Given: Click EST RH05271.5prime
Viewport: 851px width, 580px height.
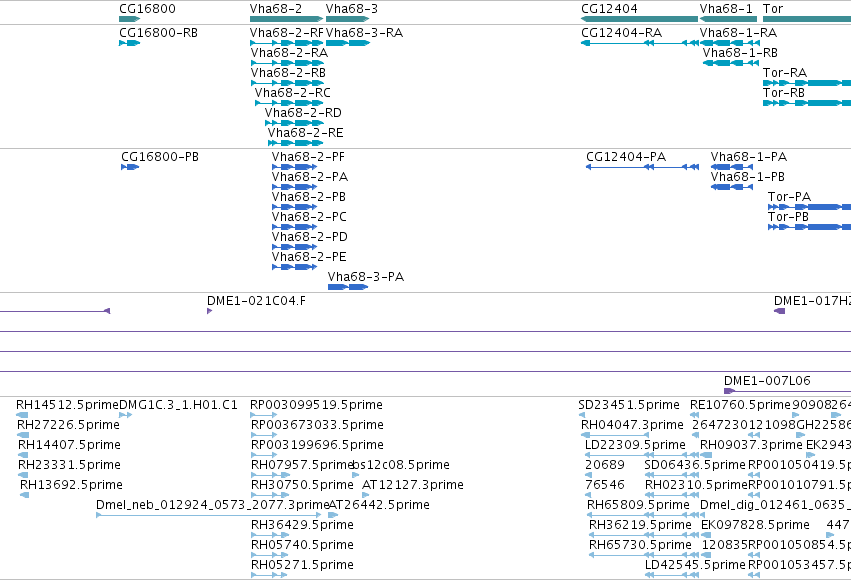Looking at the screenshot, I should (x=302, y=566).
